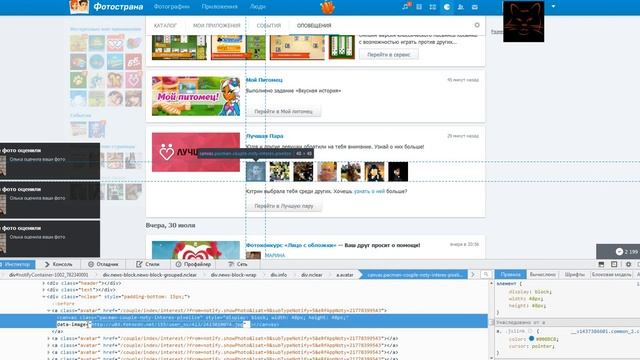Select the highlighted canvas element row

click(x=244, y=321)
